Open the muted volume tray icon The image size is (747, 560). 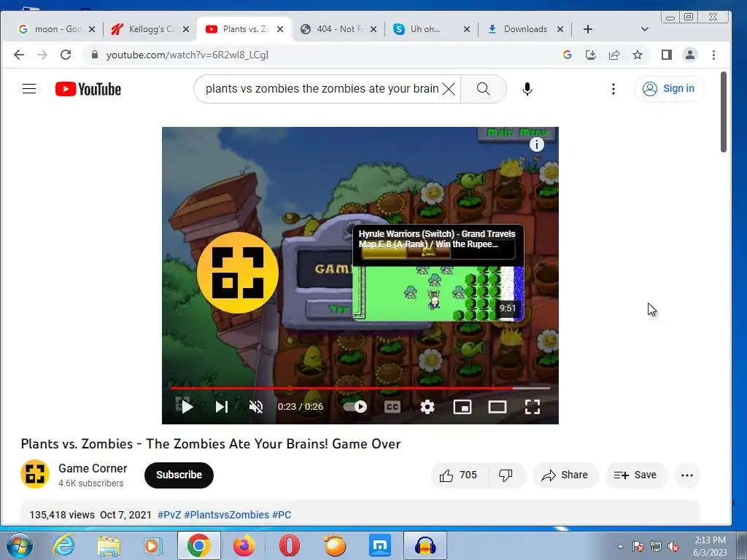pos(673,547)
